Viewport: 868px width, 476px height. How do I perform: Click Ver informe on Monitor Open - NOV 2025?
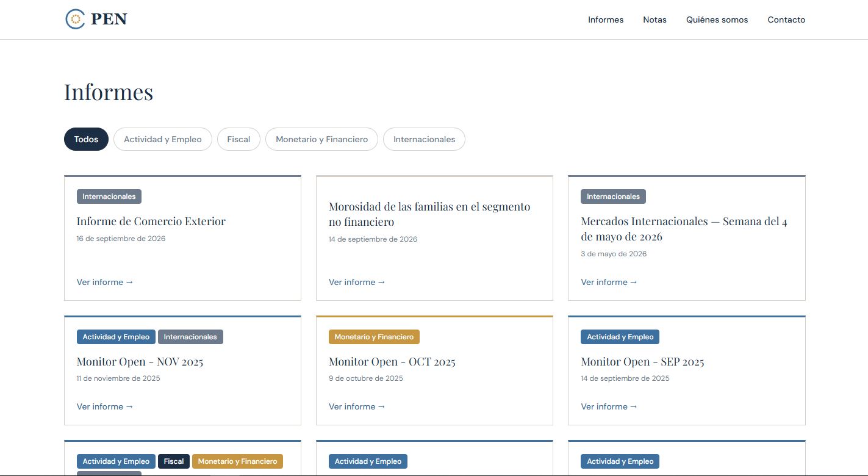105,406
